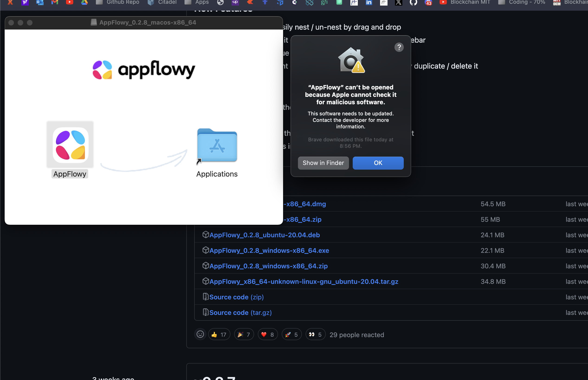The height and width of the screenshot is (380, 588).
Task: Toggle the eyes reaction showing 5
Action: (315, 334)
